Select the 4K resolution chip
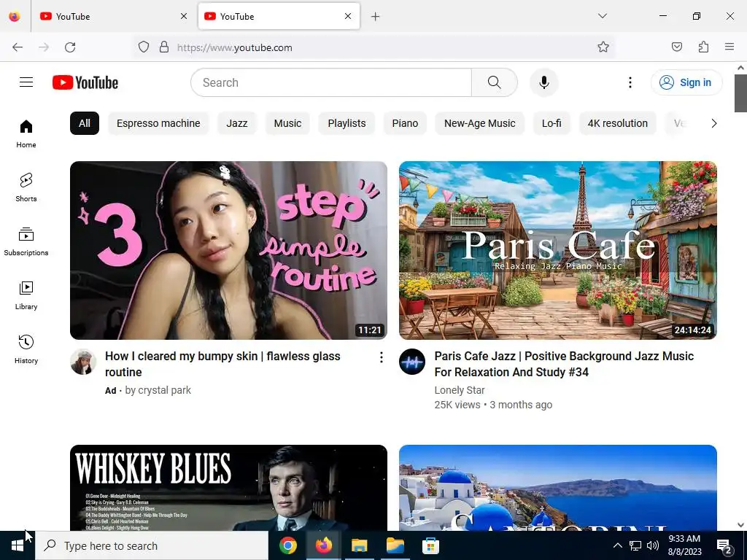 (617, 123)
